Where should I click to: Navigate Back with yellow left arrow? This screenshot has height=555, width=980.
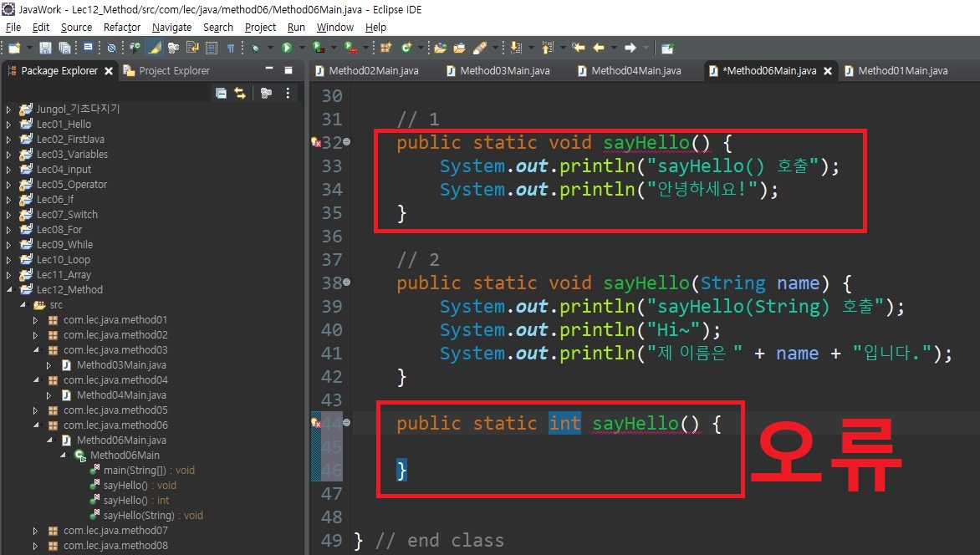tap(599, 48)
